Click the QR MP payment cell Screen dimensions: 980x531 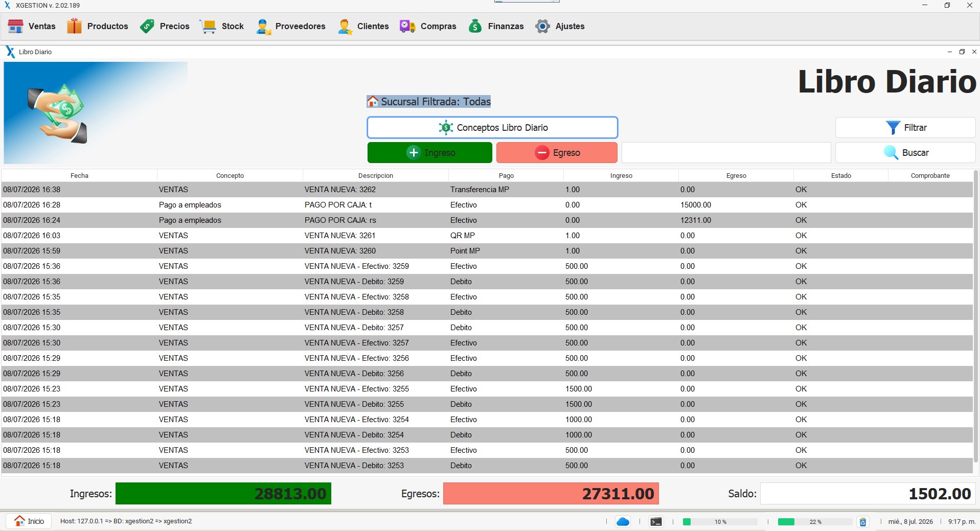(506, 236)
